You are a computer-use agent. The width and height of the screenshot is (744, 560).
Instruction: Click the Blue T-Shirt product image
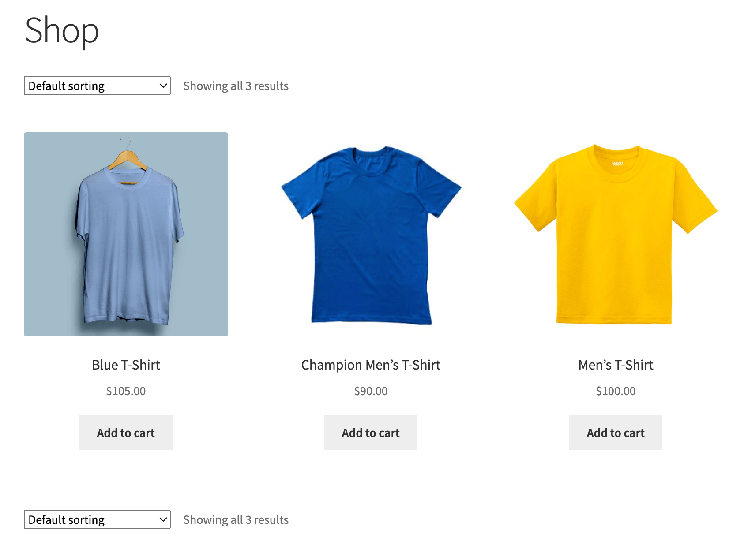click(126, 234)
